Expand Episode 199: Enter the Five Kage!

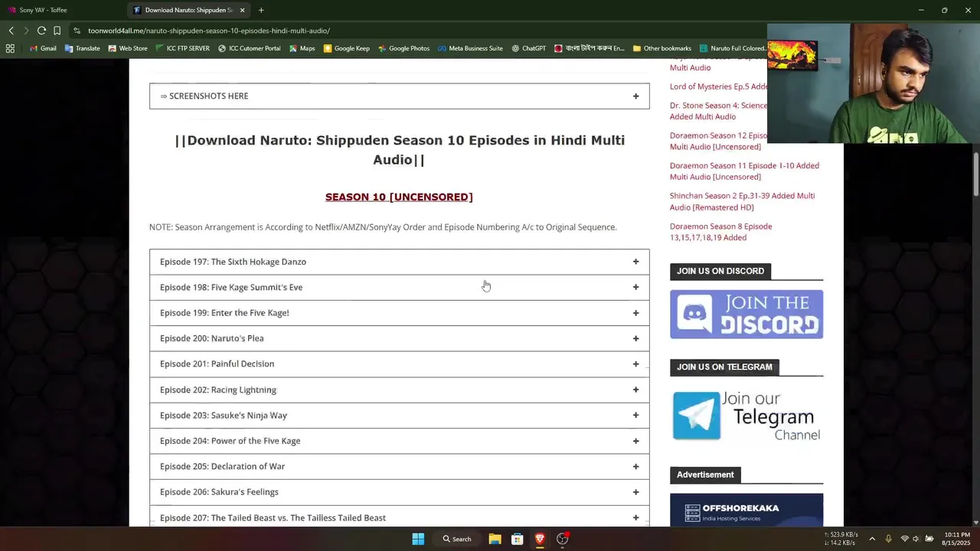[x=399, y=313]
